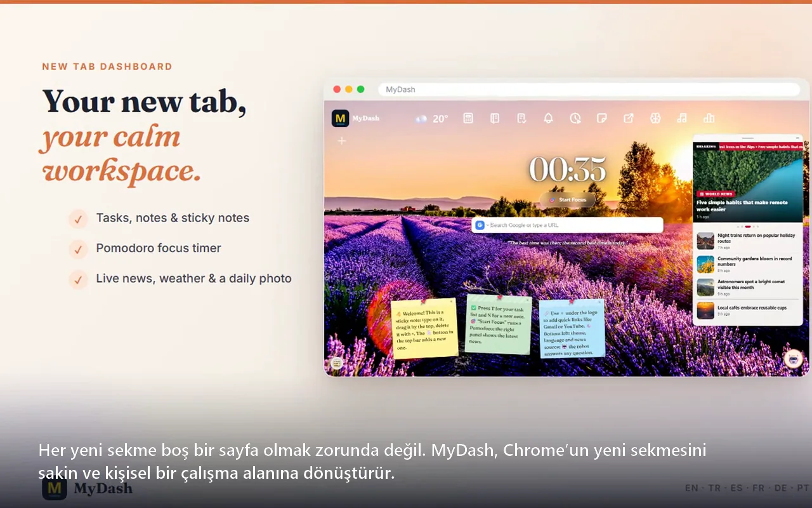Viewport: 812px width, 508px height.
Task: Click the breaking news ticker strip
Action: point(748,146)
